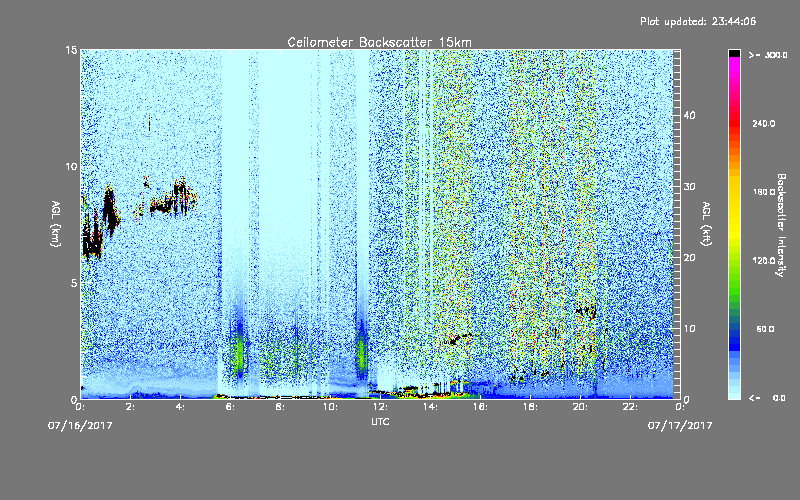Click the 'Backscatter Intensity' colorbar label
Image resolution: width=800 pixels, height=500 pixels.
780,225
